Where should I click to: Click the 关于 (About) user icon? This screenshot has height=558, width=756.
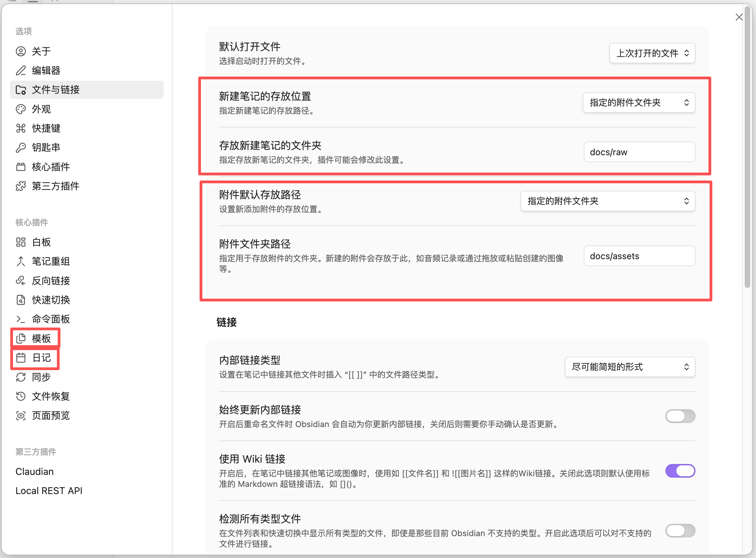click(x=21, y=51)
